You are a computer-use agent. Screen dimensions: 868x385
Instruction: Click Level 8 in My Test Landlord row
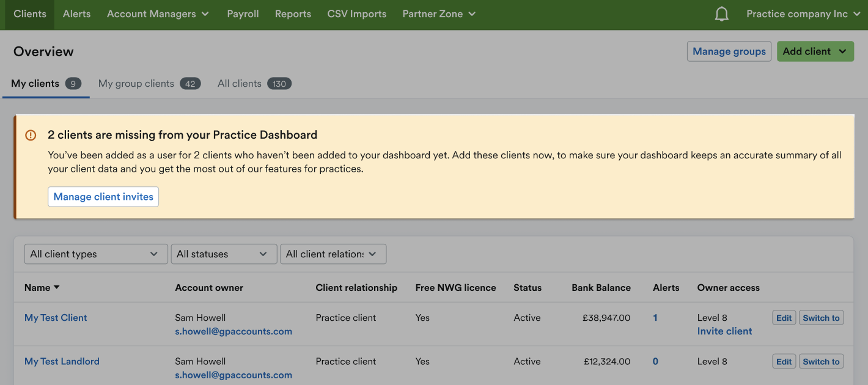click(x=712, y=362)
